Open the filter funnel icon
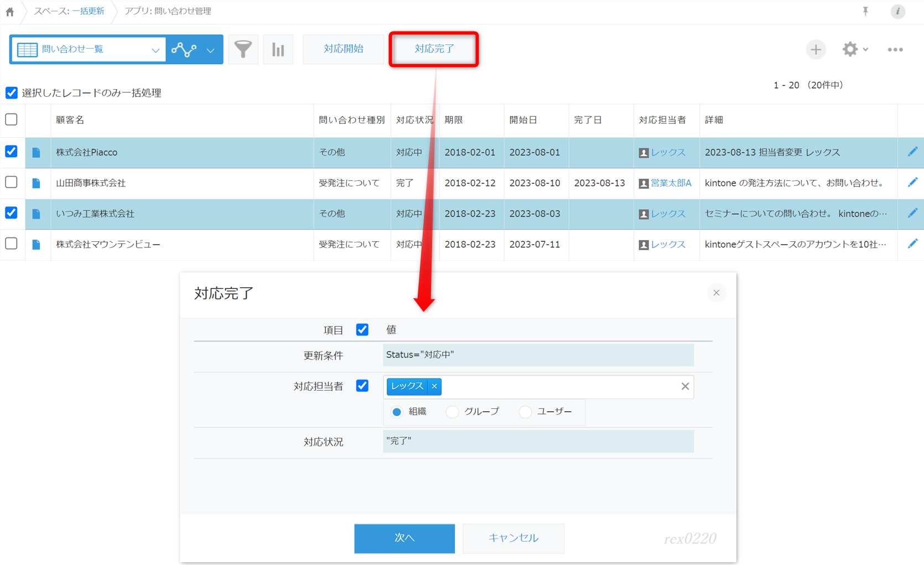The width and height of the screenshot is (924, 565). 243,49
